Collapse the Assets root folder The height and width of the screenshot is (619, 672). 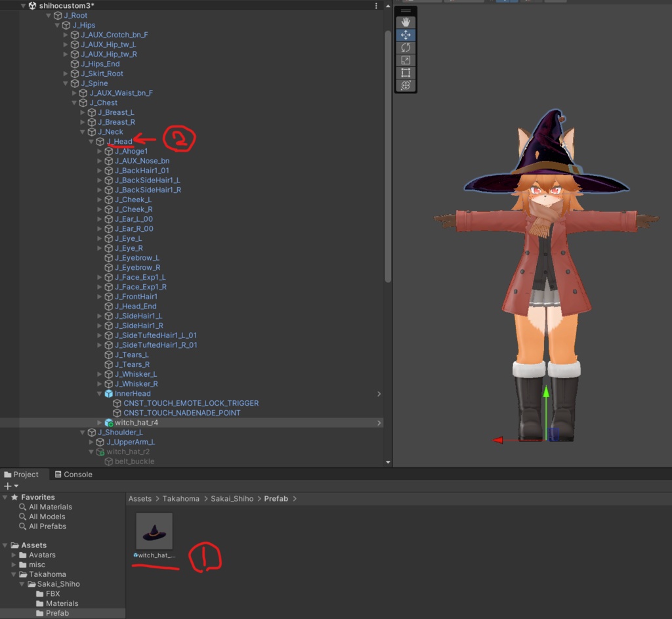tap(5, 545)
